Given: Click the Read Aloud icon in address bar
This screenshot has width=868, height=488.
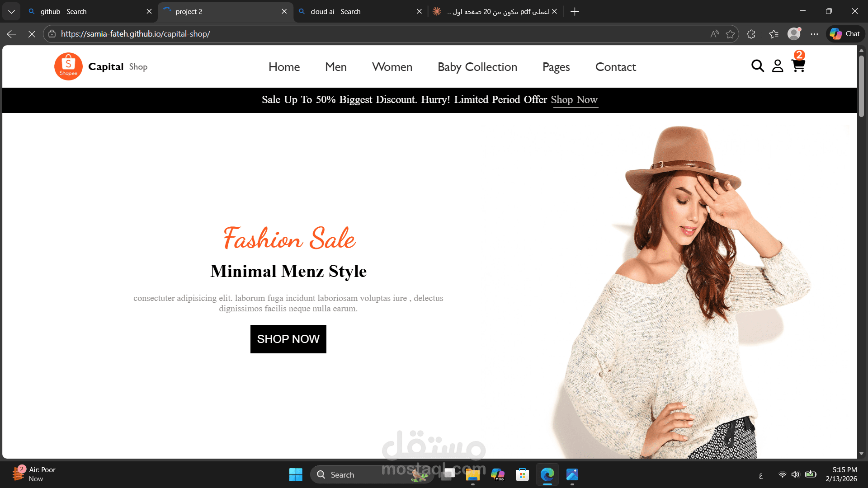Looking at the screenshot, I should pos(714,34).
